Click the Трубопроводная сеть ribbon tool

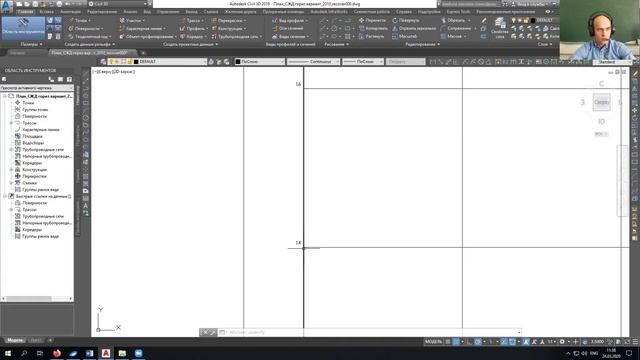237,37
